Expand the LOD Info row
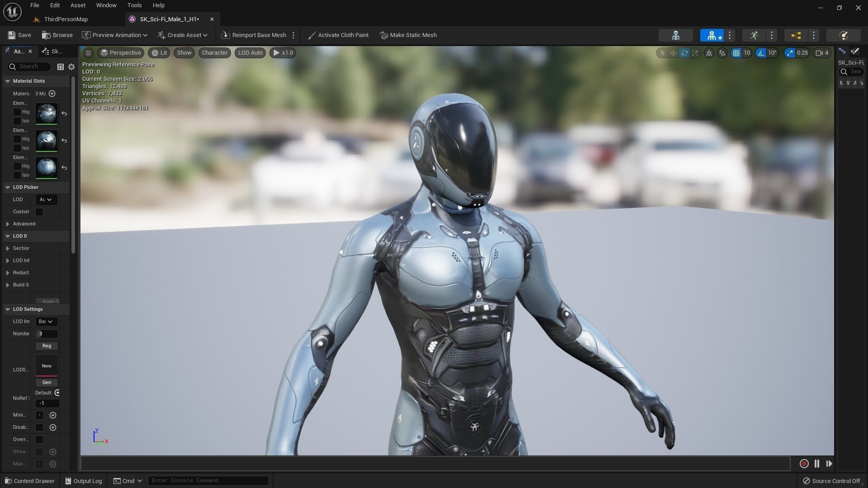Viewport: 868px width, 488px height. 8,261
